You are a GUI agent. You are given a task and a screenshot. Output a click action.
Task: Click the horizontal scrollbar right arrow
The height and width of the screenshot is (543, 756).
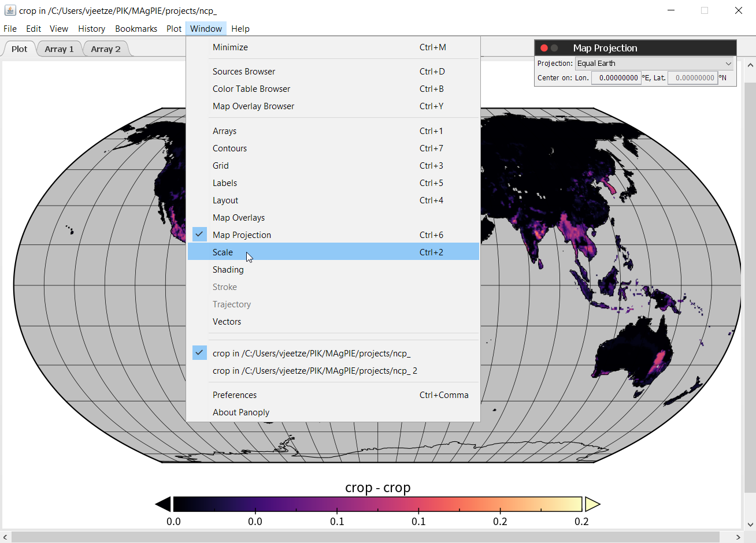pos(738,537)
